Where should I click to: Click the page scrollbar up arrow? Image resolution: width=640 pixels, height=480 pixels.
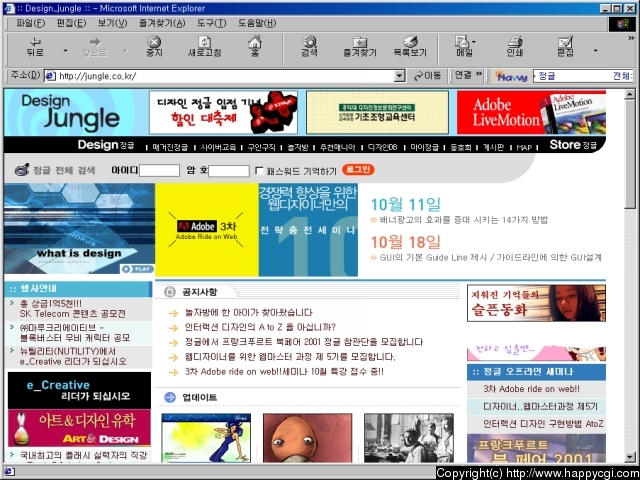click(x=630, y=94)
